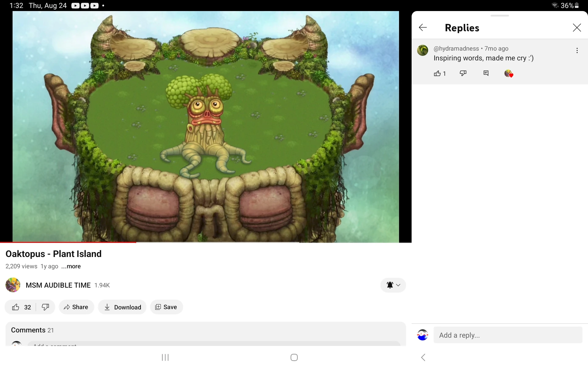Close the Replies panel

coord(577,28)
